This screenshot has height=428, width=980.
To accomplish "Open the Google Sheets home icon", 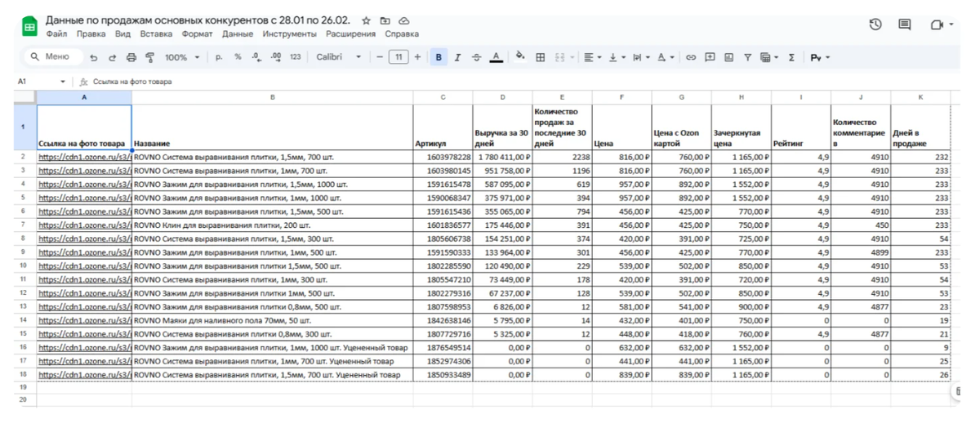I will (29, 27).
